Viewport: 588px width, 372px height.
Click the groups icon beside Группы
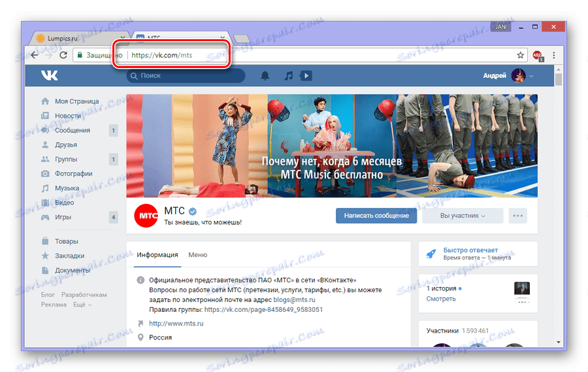(x=45, y=159)
